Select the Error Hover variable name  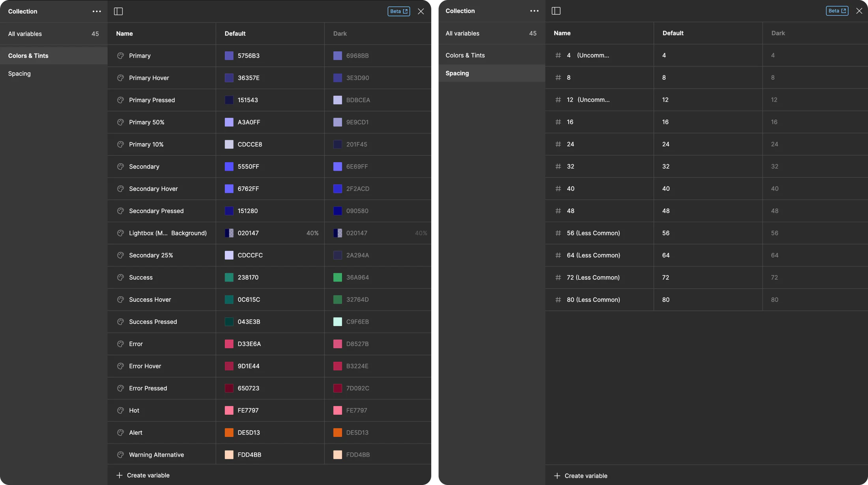[145, 366]
